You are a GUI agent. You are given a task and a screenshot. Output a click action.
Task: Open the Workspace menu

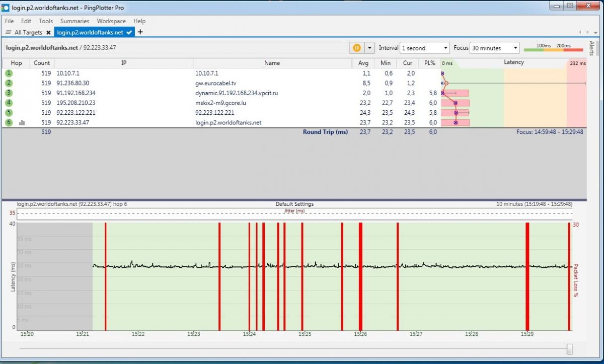(111, 21)
